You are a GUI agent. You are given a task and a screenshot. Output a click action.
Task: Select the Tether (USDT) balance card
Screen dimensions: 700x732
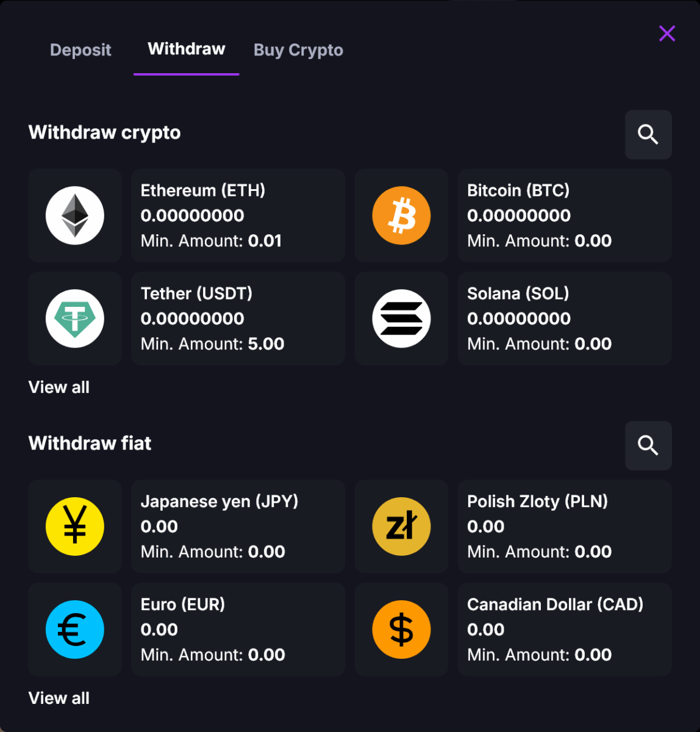(x=238, y=318)
